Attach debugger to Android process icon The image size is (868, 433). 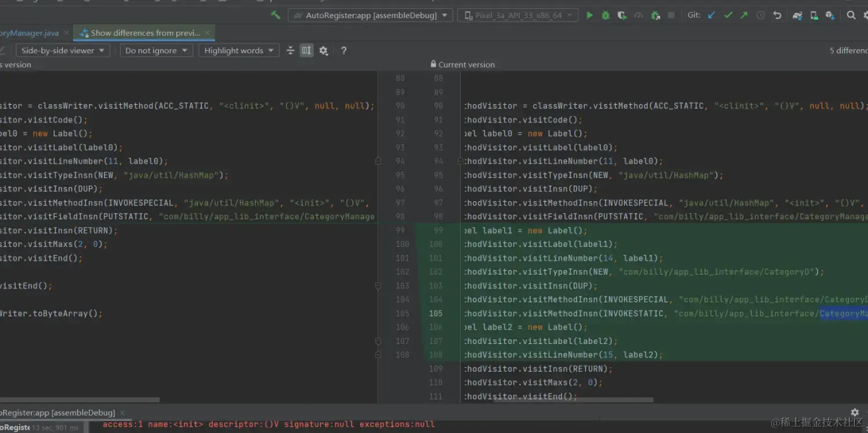(655, 15)
